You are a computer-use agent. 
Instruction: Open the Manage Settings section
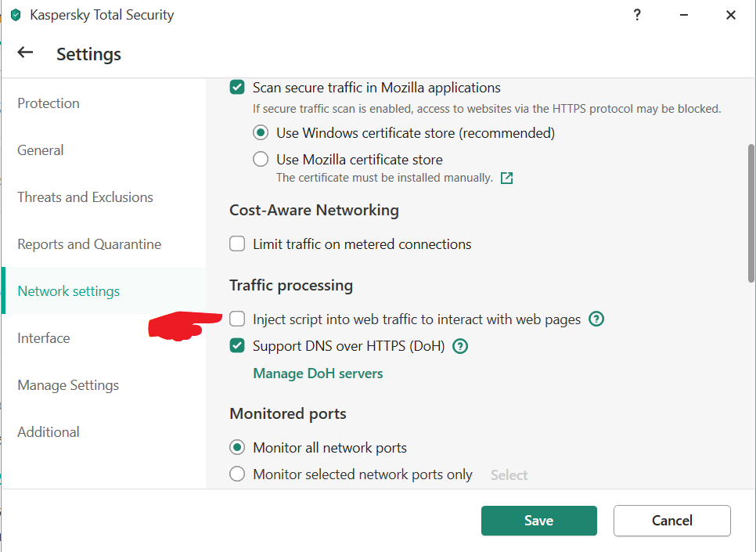point(103,385)
